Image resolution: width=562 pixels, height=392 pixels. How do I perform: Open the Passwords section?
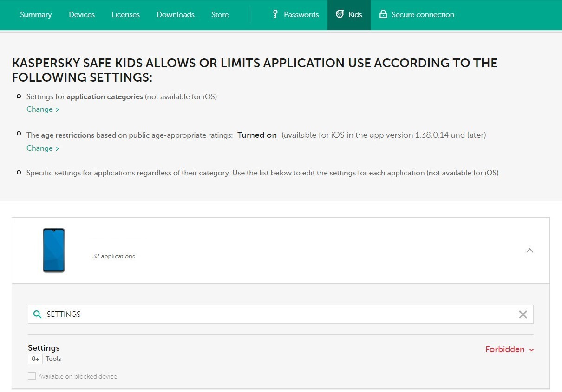(x=295, y=15)
